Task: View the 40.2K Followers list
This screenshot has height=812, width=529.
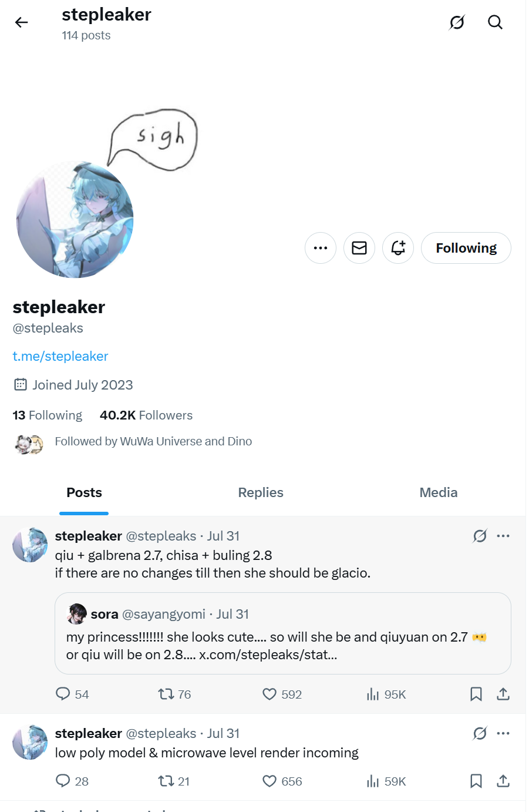Action: coord(146,415)
